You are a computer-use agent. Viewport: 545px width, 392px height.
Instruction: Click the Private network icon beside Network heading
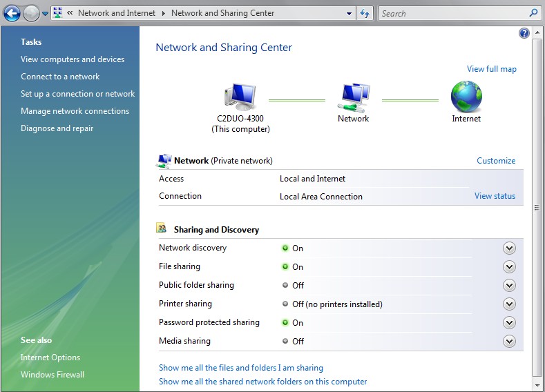pos(164,161)
